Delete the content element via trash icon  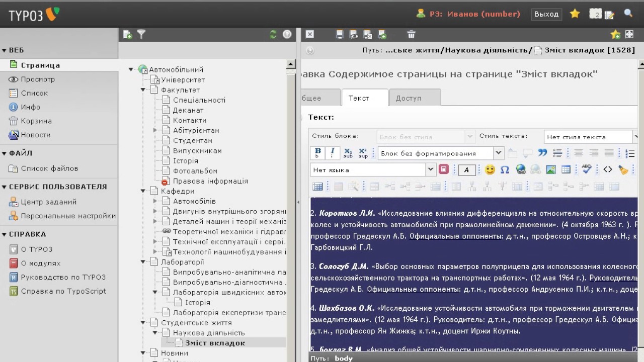(411, 34)
